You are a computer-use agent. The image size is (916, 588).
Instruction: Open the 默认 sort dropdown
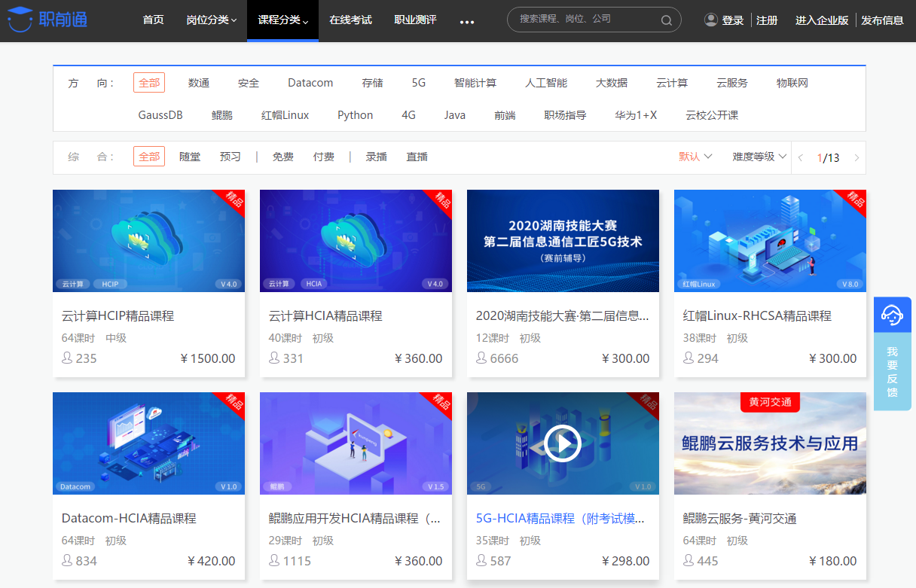692,157
